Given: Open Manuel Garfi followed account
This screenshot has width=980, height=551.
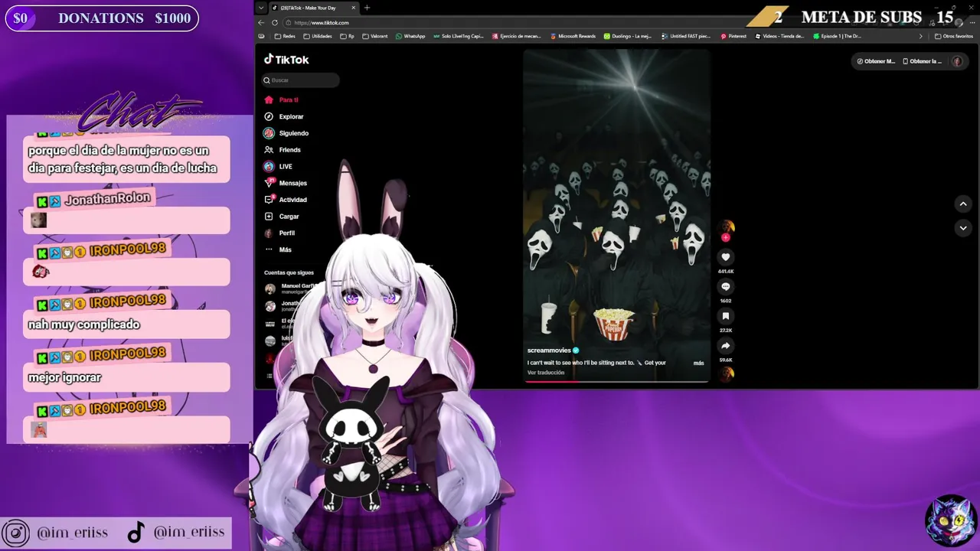Looking at the screenshot, I should [290, 289].
